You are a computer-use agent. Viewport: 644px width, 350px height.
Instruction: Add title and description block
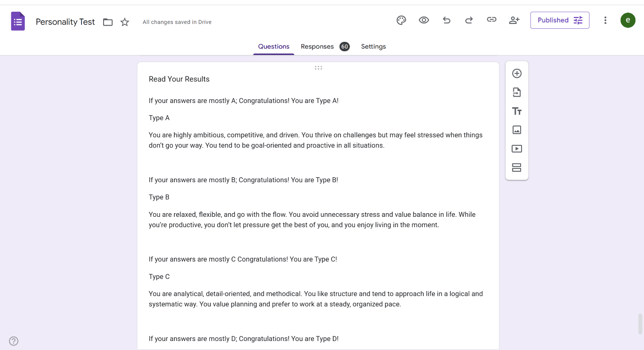[x=517, y=111]
